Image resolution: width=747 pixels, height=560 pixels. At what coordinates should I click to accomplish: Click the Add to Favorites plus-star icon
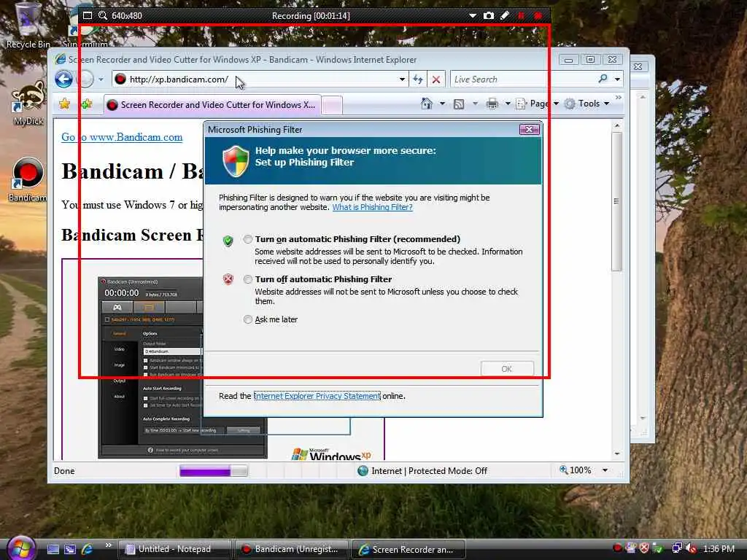87,104
